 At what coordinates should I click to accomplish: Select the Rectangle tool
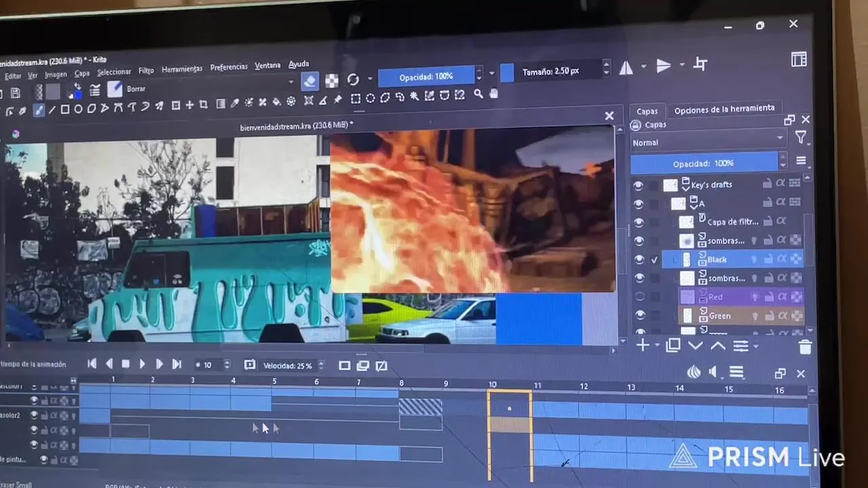(x=65, y=109)
